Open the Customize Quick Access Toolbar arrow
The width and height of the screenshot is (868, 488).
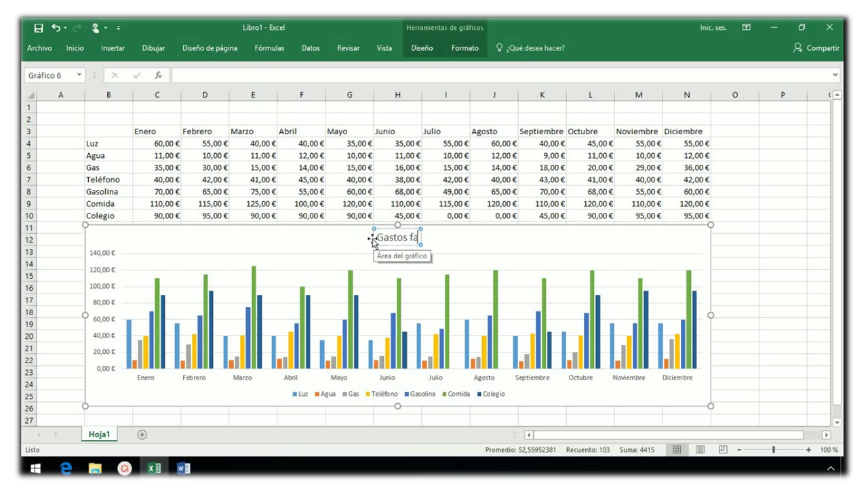pyautogui.click(x=119, y=28)
